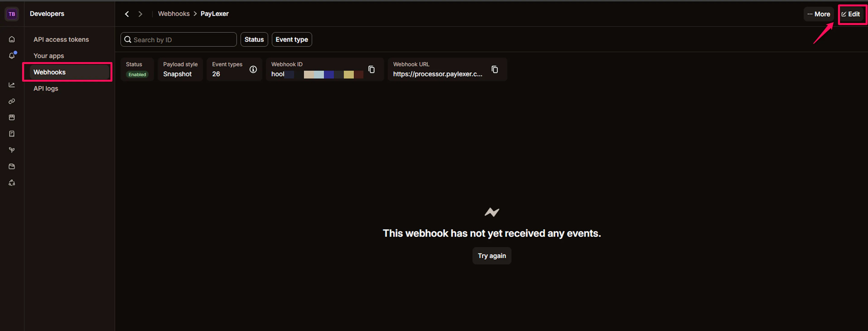
Task: Click the PayLexer breadcrumb
Action: click(215, 14)
